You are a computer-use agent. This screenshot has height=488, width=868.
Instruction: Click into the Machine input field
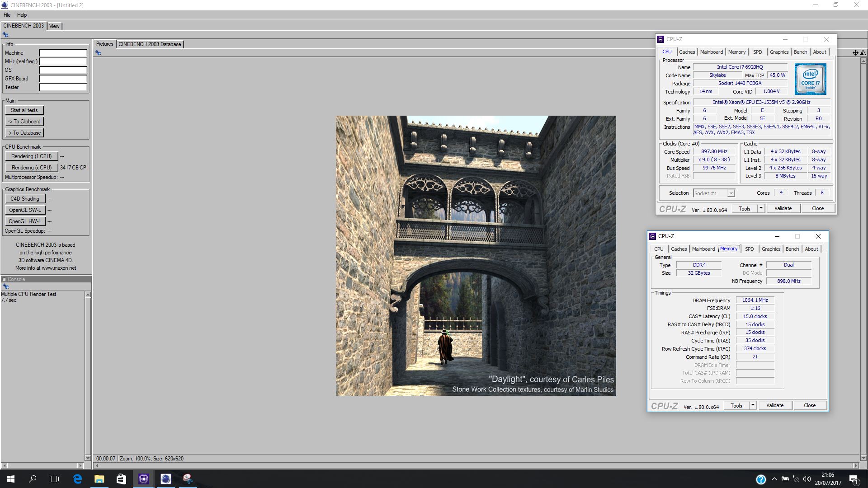[x=63, y=53]
